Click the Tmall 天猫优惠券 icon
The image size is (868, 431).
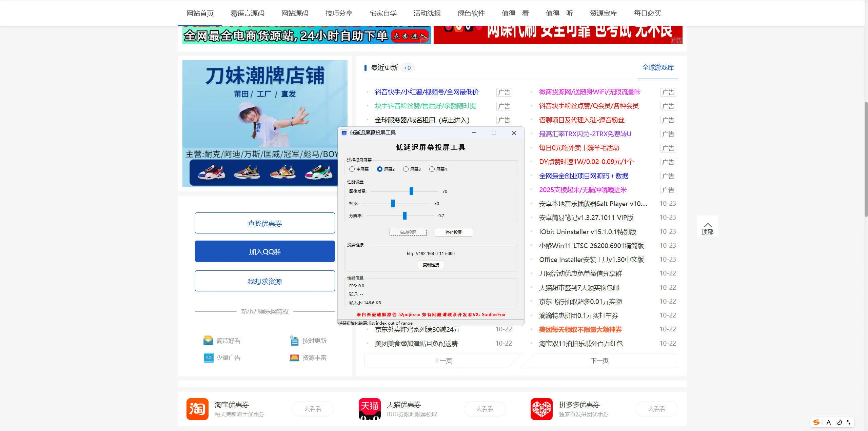[x=370, y=409]
